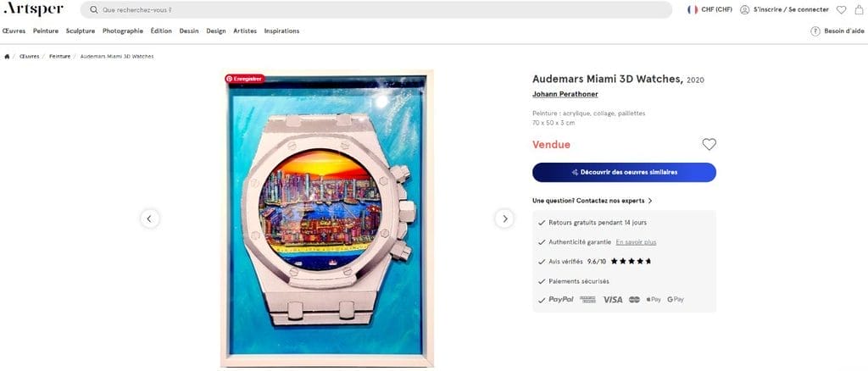Open the Peinture menu item
Screen dimensions: 868x371
tap(46, 31)
